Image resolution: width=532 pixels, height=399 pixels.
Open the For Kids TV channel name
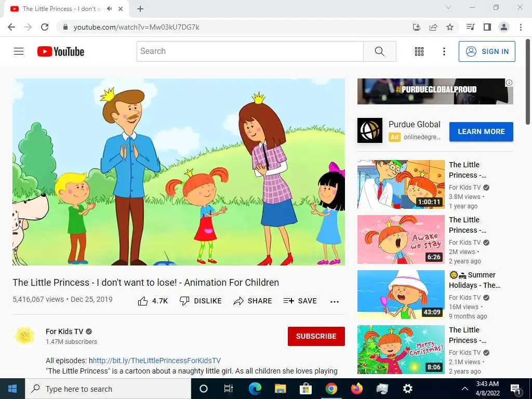tap(64, 331)
